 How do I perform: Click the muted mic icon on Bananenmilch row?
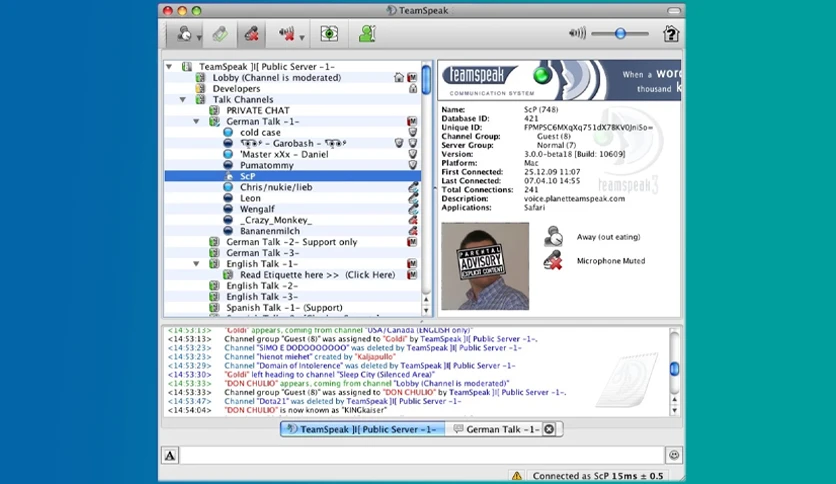pyautogui.click(x=413, y=231)
